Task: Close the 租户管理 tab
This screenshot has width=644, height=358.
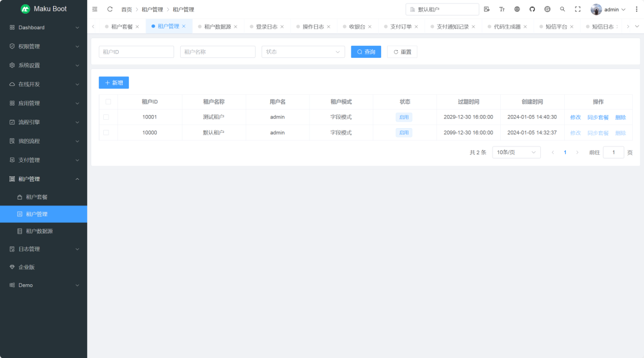Action: 184,26
